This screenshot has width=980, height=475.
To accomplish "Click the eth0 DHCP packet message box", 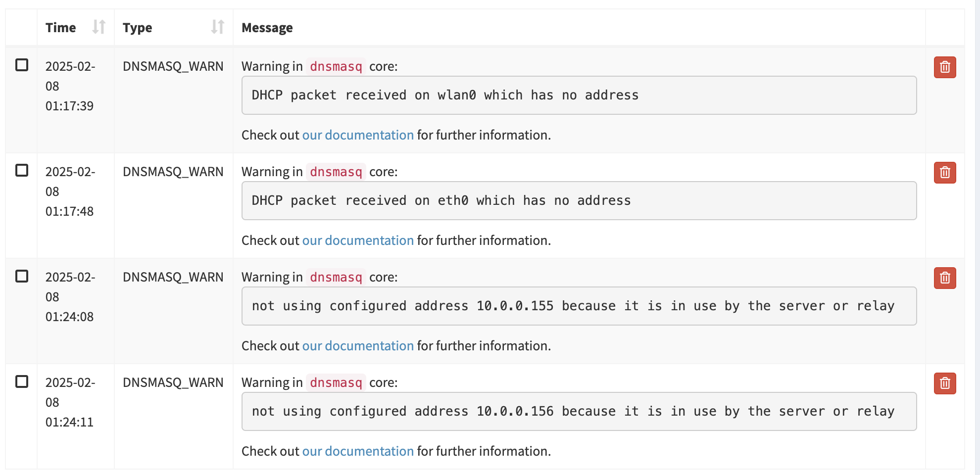I will (x=579, y=201).
